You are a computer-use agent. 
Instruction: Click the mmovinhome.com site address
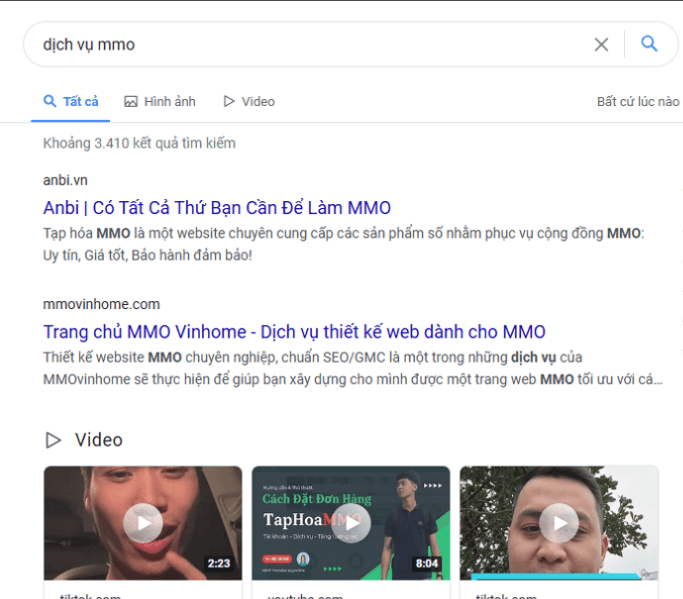click(x=101, y=304)
